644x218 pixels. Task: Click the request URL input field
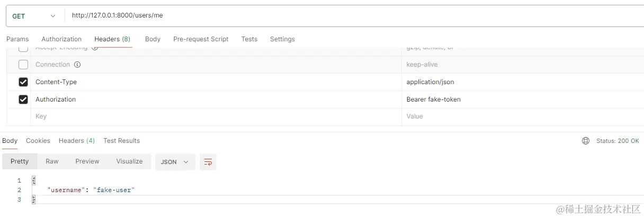coord(350,16)
